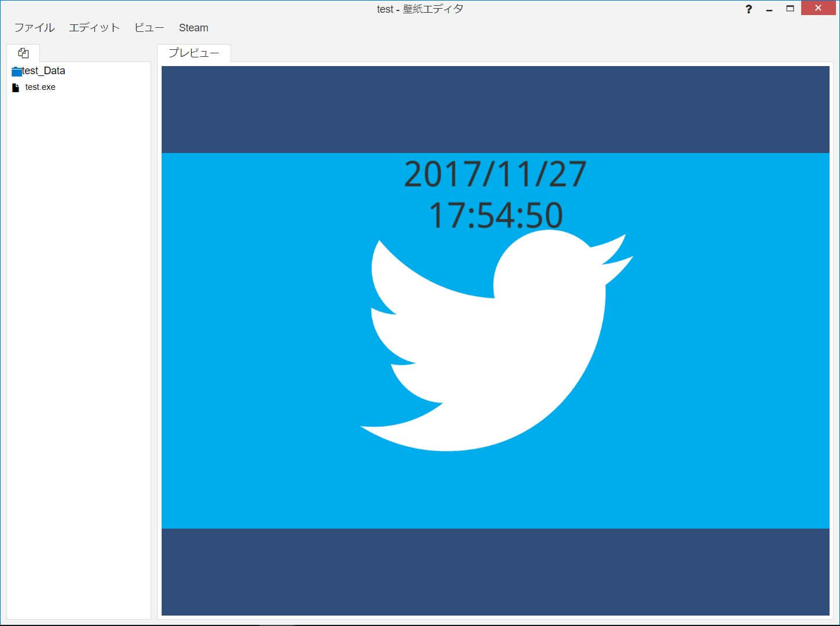This screenshot has height=626, width=840.
Task: Close the 壁紙エディタ window
Action: (x=818, y=8)
